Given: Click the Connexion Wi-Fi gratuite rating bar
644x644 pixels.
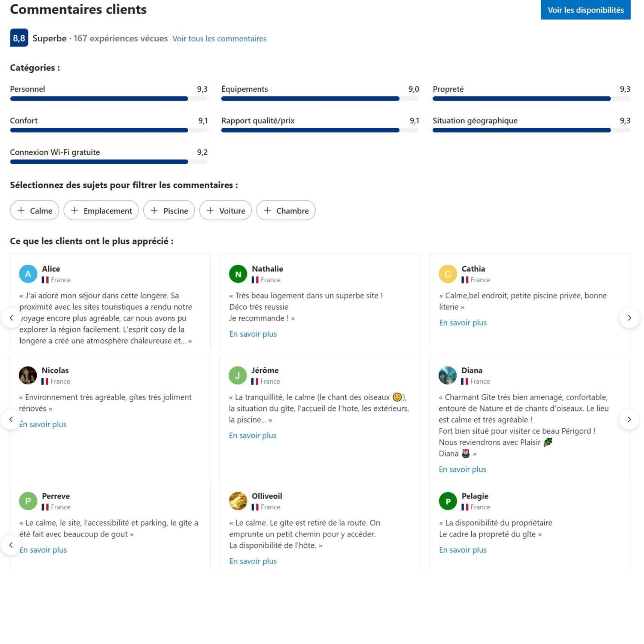Looking at the screenshot, I should click(x=109, y=162).
